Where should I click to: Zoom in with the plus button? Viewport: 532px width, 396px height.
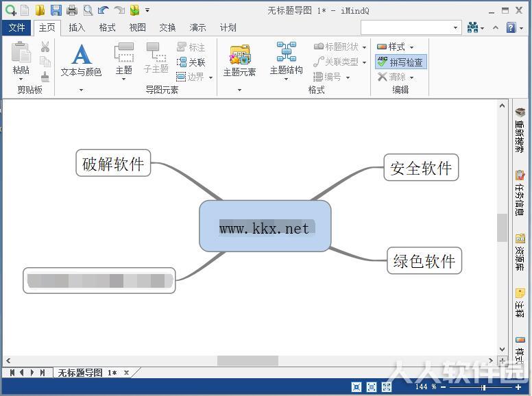(518, 387)
